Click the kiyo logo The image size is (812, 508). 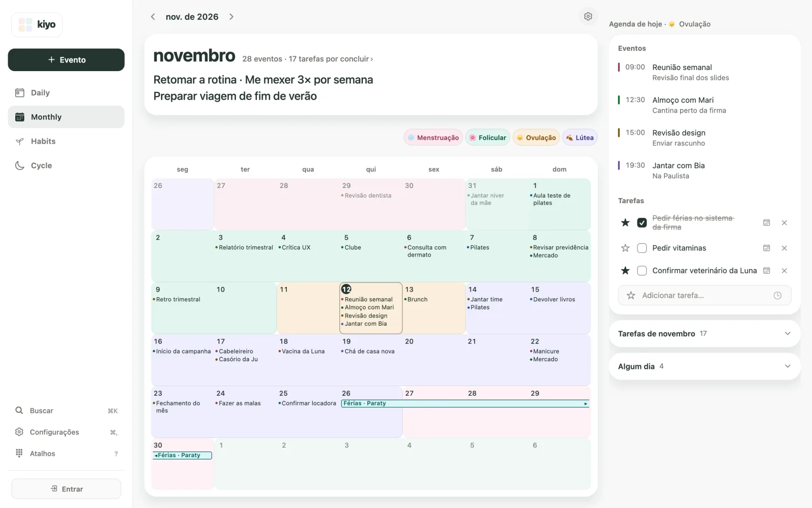(37, 24)
